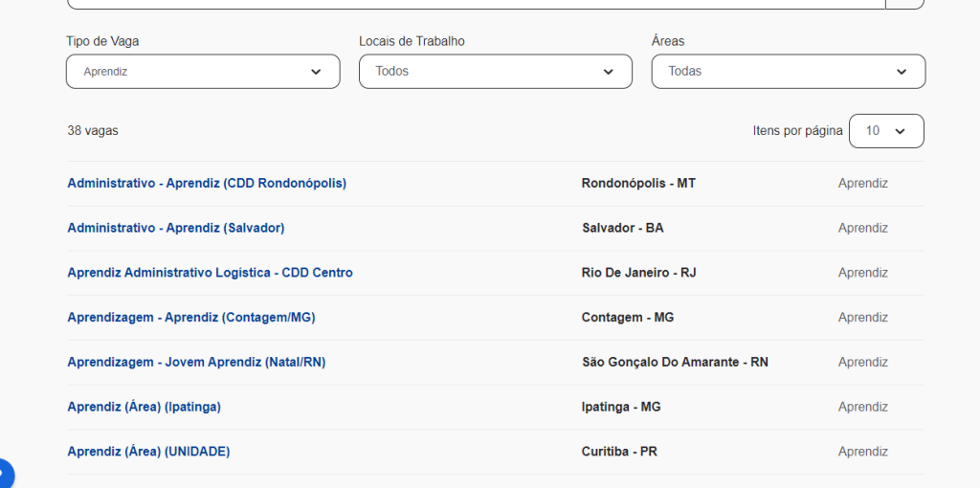
Task: Open Administrativo - Aprendiz (Salvador) job listing
Action: [175, 228]
